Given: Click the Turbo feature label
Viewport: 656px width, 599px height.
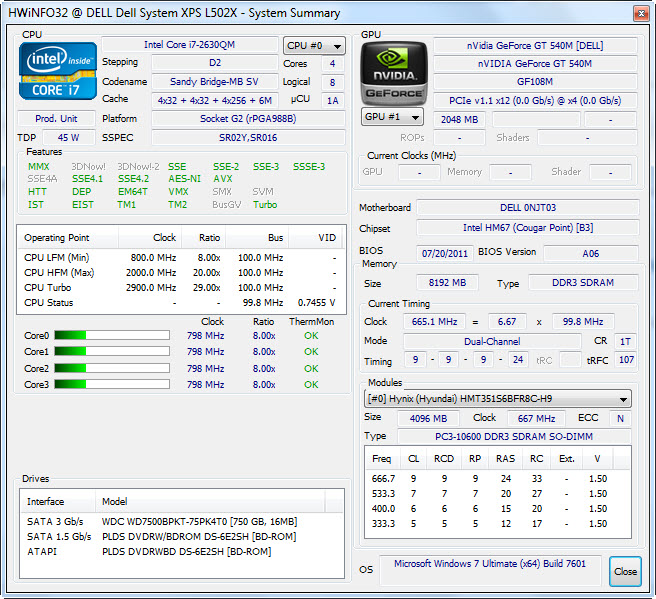Looking at the screenshot, I should click(x=265, y=205).
